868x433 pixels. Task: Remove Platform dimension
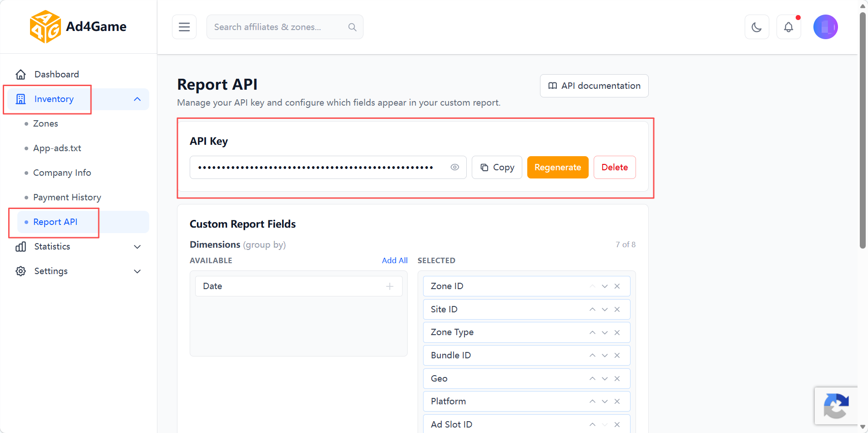tap(617, 402)
